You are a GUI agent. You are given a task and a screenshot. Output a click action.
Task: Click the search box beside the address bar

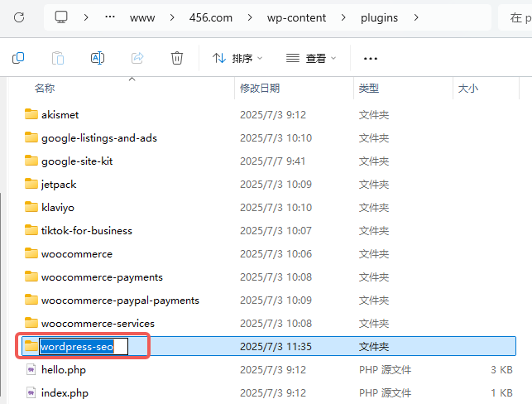click(x=515, y=17)
